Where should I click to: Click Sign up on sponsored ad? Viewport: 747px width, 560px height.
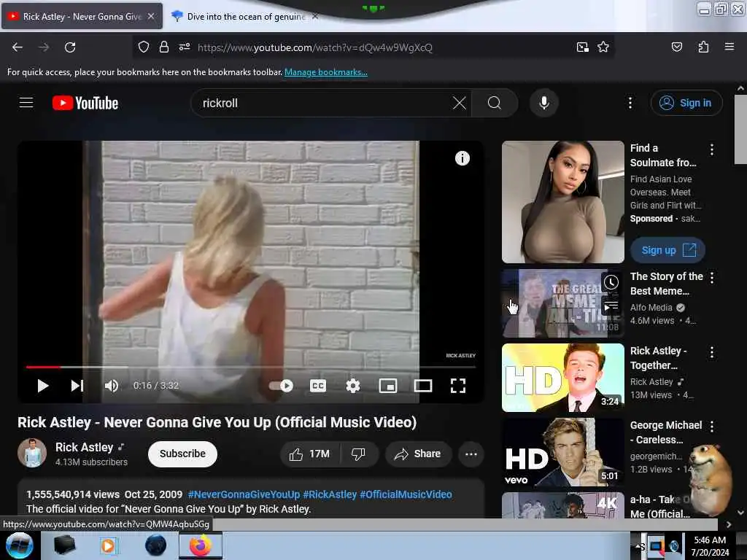[667, 250]
